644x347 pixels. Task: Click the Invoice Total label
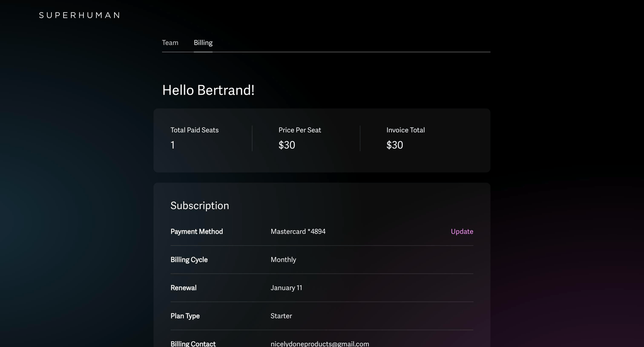pyautogui.click(x=405, y=130)
